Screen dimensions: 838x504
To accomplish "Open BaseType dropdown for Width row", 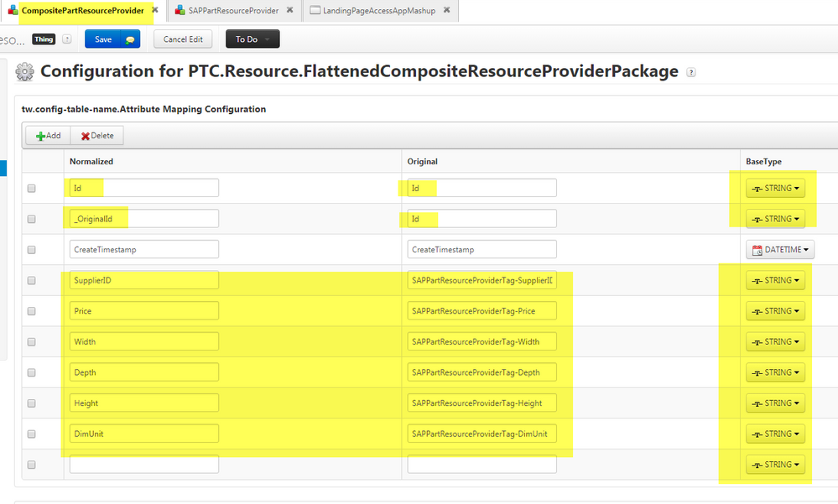I will [775, 341].
